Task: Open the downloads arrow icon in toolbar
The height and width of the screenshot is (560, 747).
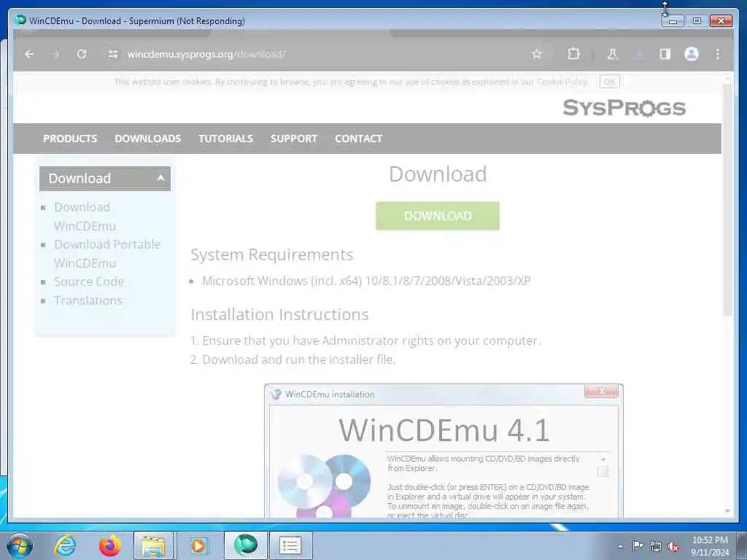Action: click(638, 54)
